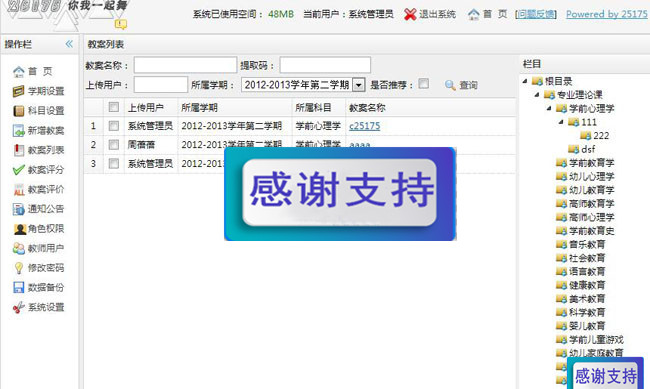Click the red X 退出系统 icon
650x389 pixels.
pos(410,15)
